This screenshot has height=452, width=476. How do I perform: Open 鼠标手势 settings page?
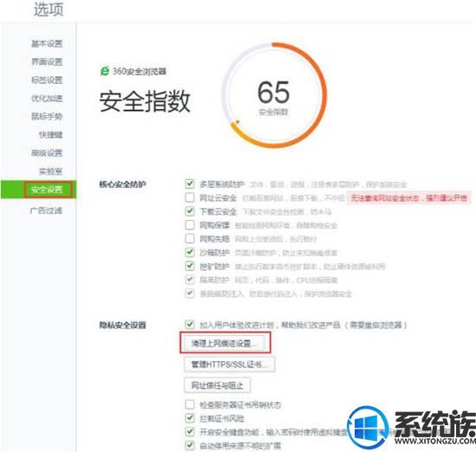47,116
